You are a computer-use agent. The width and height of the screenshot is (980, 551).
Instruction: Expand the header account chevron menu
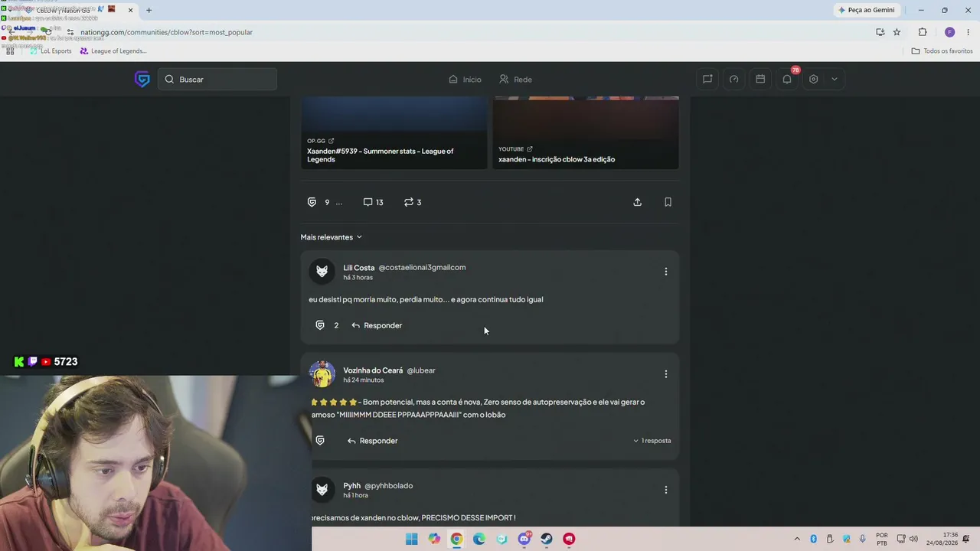click(x=834, y=79)
